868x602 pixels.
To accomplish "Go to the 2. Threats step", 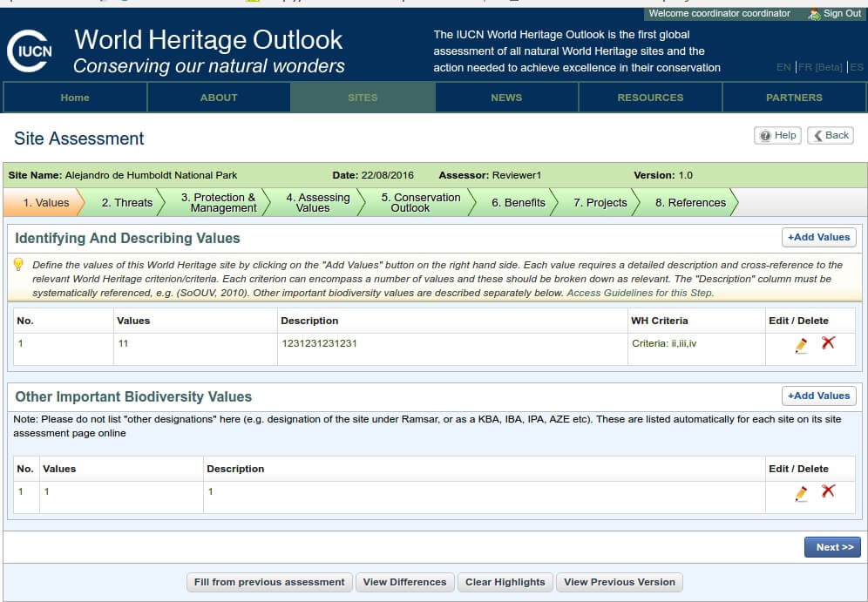I will [x=126, y=202].
